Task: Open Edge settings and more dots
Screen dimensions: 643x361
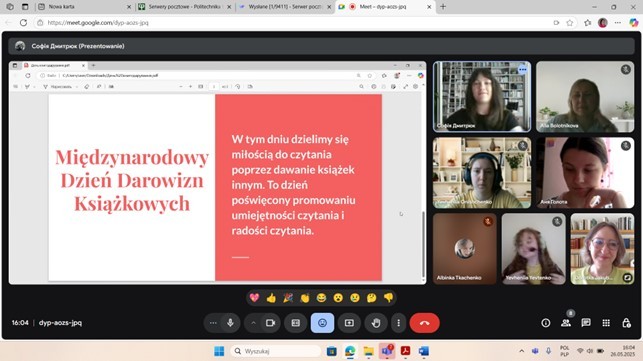Action: coord(618,23)
